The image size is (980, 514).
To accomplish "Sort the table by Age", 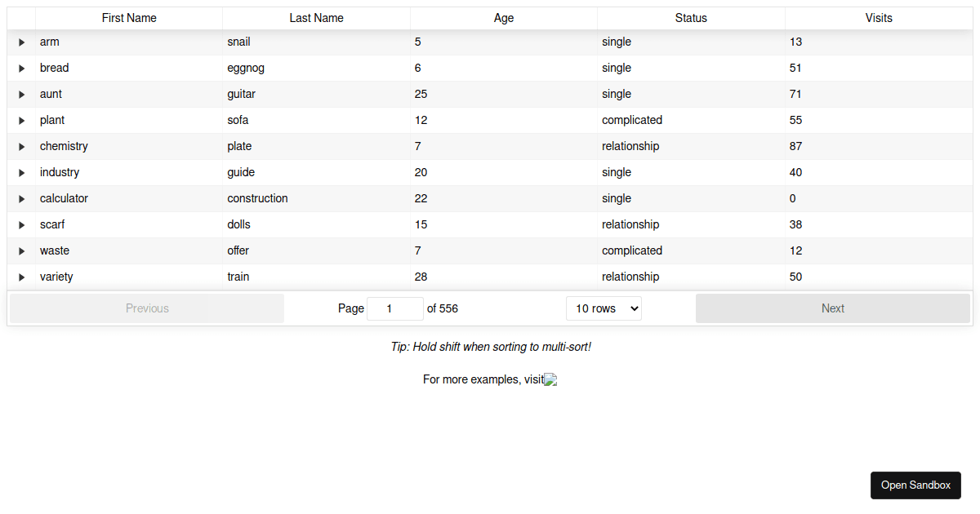I will click(x=503, y=18).
